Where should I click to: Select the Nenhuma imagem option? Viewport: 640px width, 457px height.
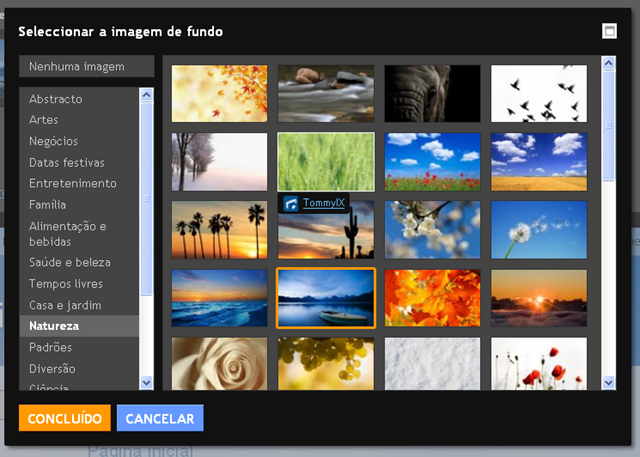coord(87,67)
